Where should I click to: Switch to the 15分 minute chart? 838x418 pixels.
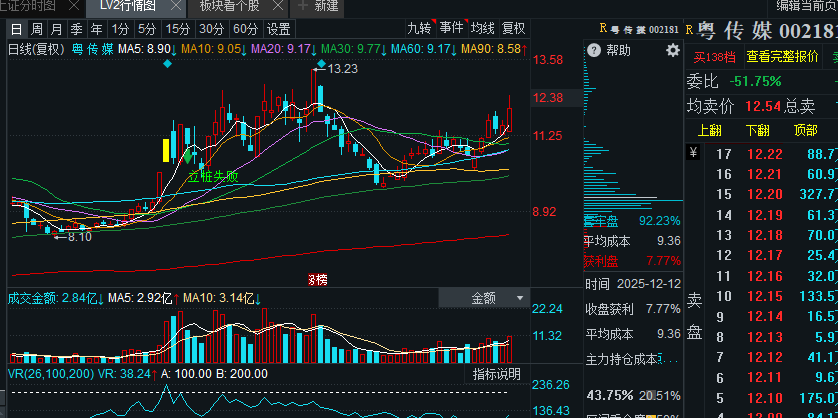click(177, 28)
